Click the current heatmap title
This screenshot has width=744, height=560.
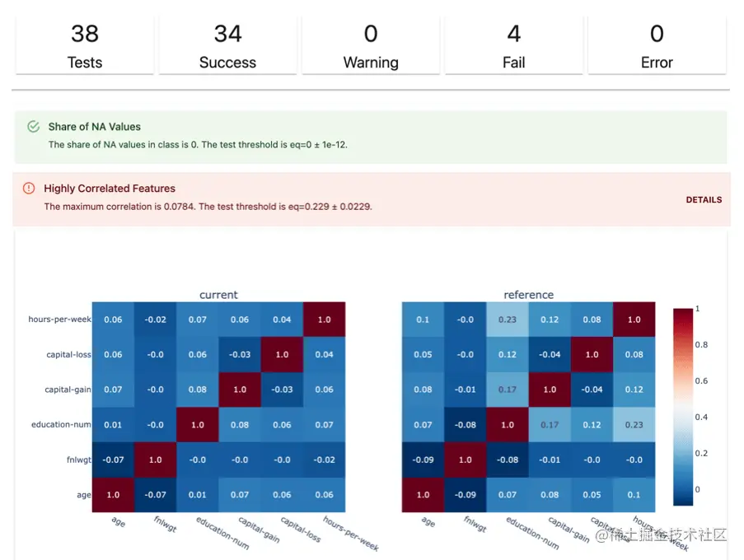(x=218, y=295)
